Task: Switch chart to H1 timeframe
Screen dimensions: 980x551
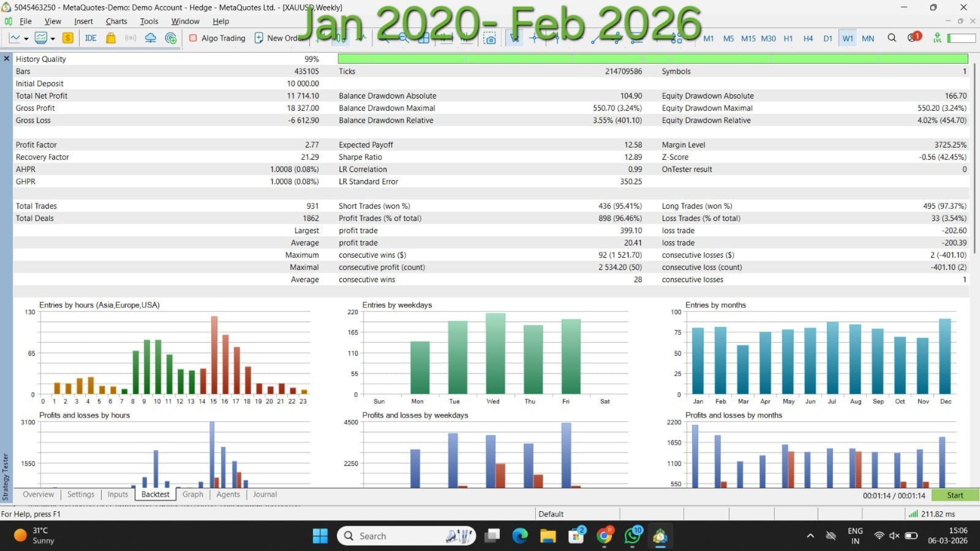Action: (788, 38)
